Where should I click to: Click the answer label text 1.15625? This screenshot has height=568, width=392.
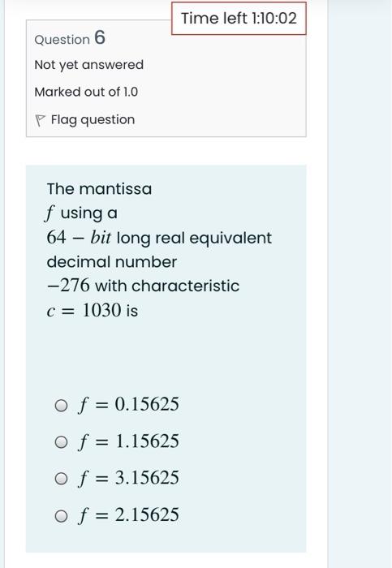(x=147, y=441)
